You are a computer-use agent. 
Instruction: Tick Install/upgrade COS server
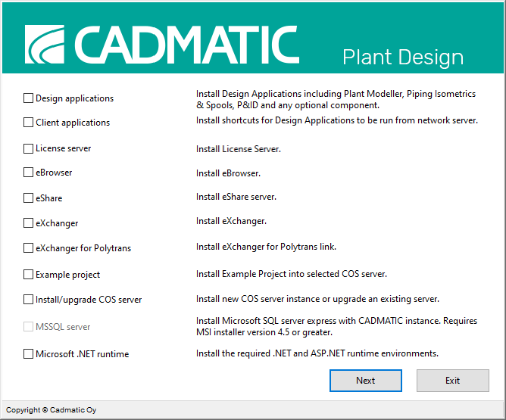click(x=29, y=300)
